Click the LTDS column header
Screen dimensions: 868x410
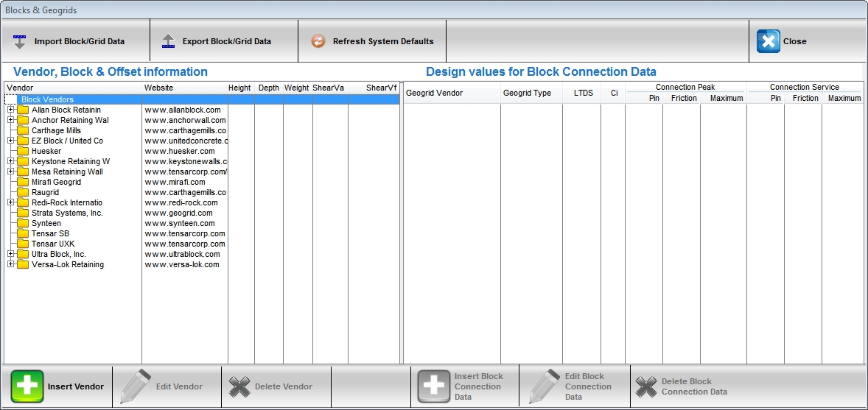point(581,93)
